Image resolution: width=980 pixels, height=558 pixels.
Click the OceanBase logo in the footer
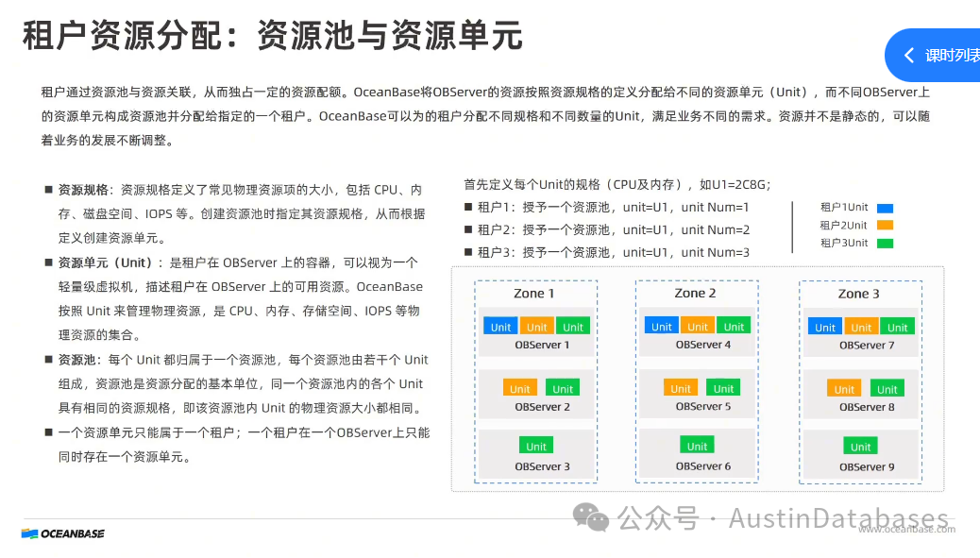click(x=62, y=533)
